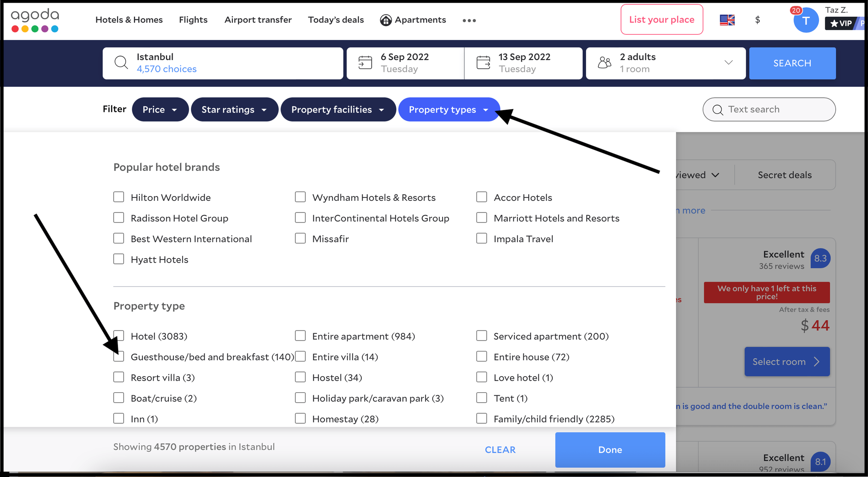The image size is (868, 477).
Task: Click the dollar currency icon
Action: pyautogui.click(x=757, y=20)
